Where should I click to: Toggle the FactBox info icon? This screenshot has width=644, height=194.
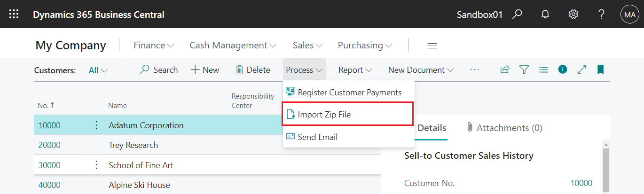pos(563,69)
